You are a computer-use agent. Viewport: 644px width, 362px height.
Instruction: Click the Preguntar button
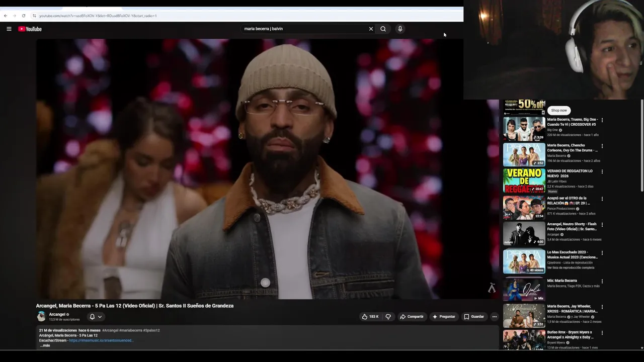click(x=443, y=317)
